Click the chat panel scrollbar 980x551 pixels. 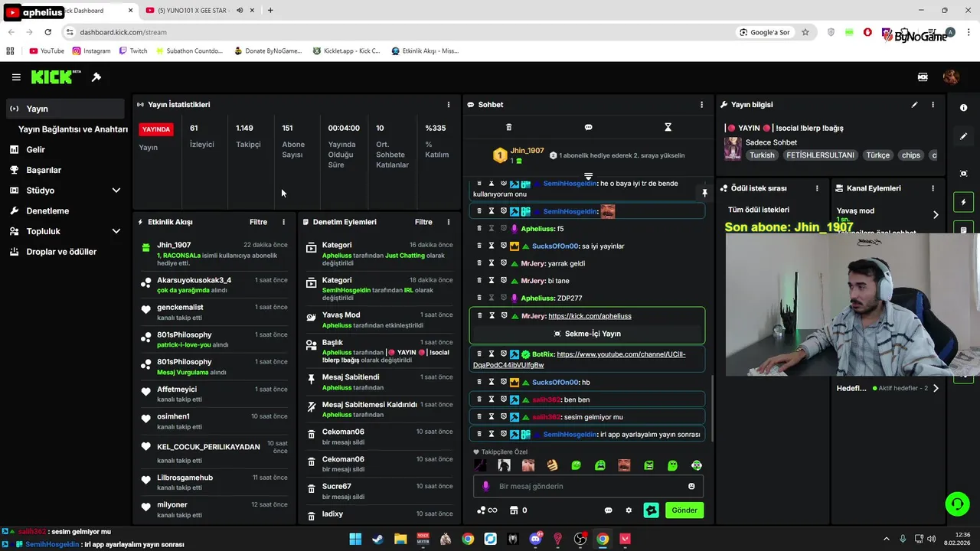click(x=713, y=408)
